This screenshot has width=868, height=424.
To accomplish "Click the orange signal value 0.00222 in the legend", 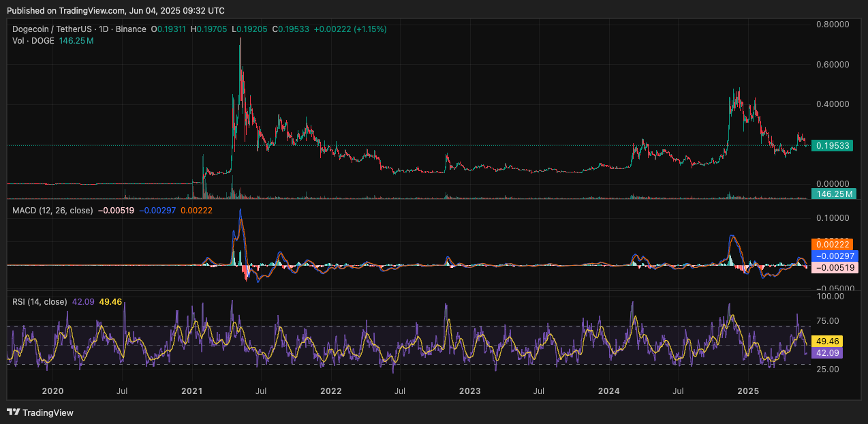I will pyautogui.click(x=196, y=211).
